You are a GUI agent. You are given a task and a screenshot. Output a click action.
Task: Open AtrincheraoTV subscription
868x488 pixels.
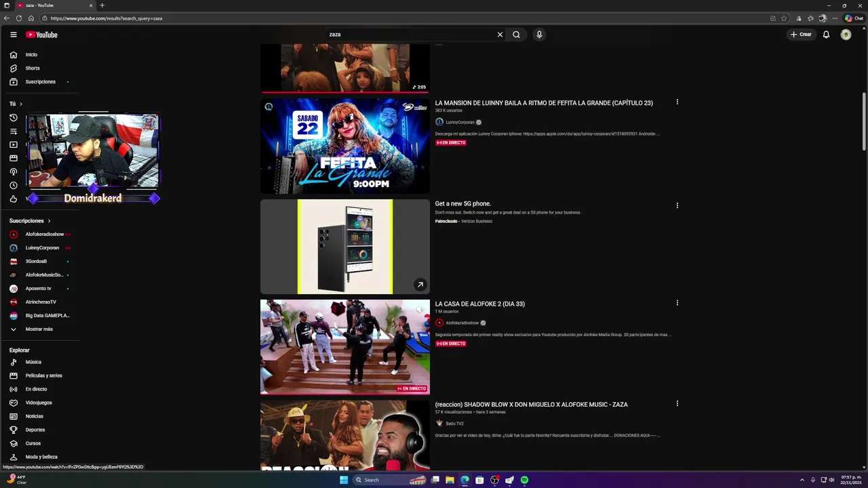pos(41,302)
